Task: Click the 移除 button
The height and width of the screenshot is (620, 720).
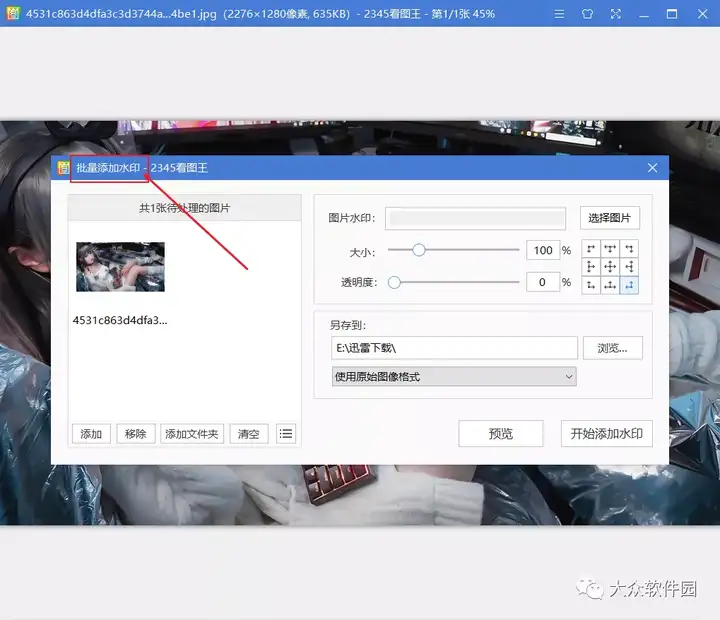Action: [x=136, y=434]
